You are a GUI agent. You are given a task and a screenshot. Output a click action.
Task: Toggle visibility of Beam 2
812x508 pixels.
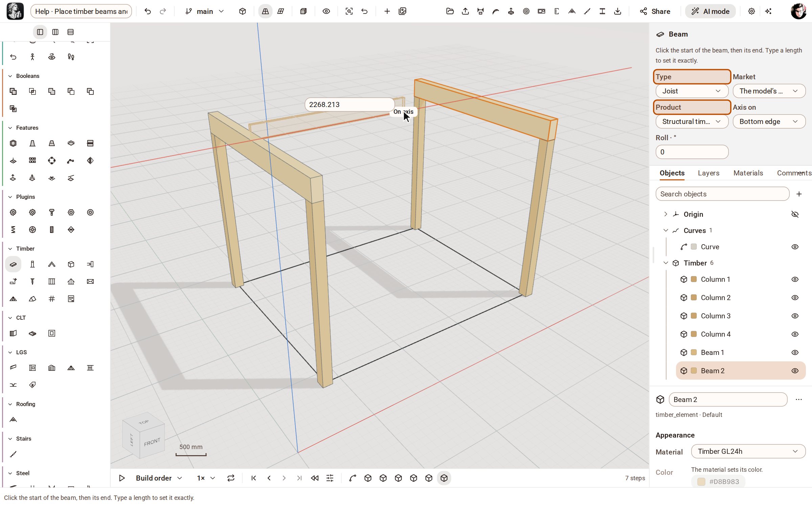click(x=795, y=371)
